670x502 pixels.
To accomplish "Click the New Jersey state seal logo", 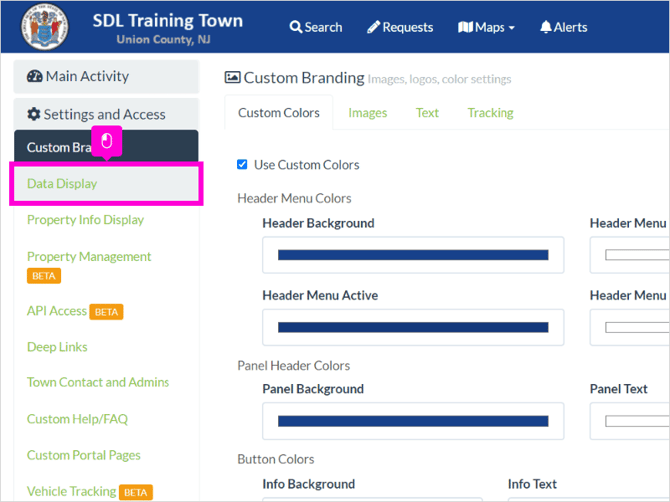I will pyautogui.click(x=45, y=27).
